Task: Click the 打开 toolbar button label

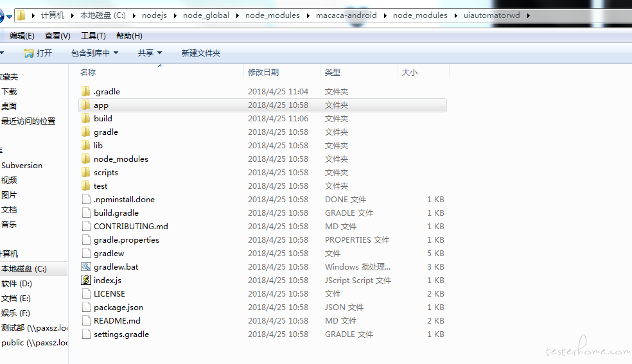Action: tap(44, 53)
